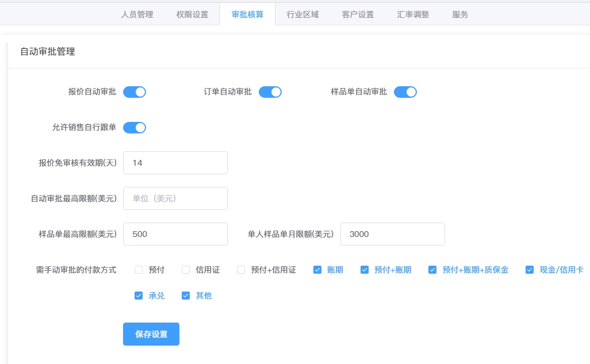Focus the 自动审批最高限额 input box
Screen dimensions: 590x364
coord(175,198)
